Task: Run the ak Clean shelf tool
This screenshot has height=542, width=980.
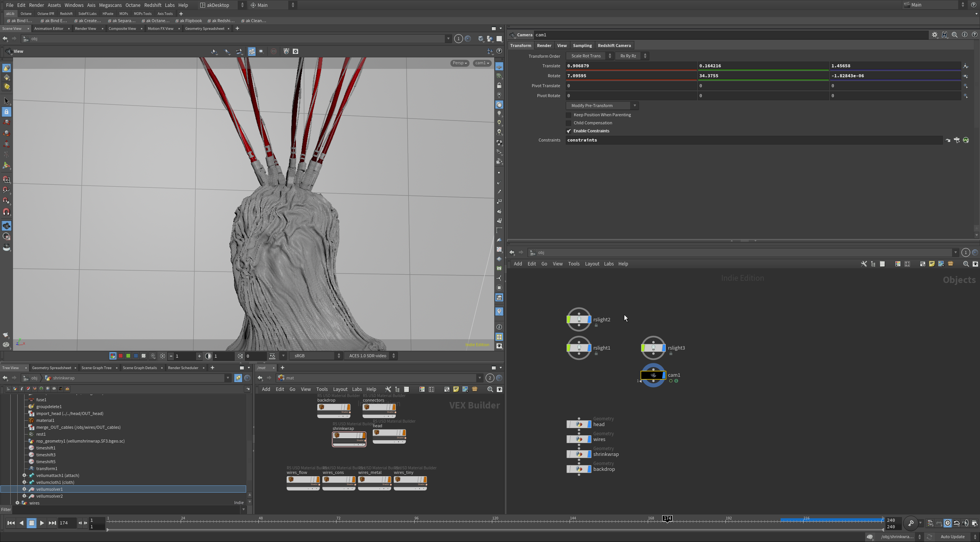Action: (x=253, y=21)
